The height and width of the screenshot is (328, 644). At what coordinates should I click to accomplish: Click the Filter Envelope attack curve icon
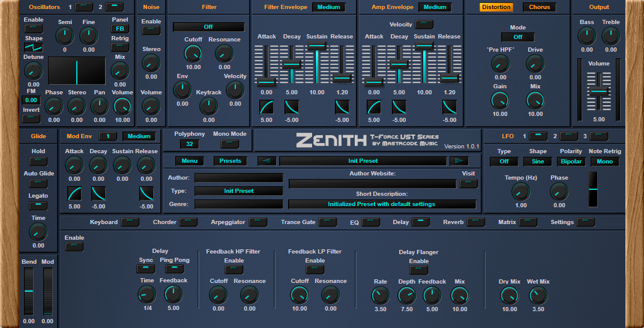[266, 107]
